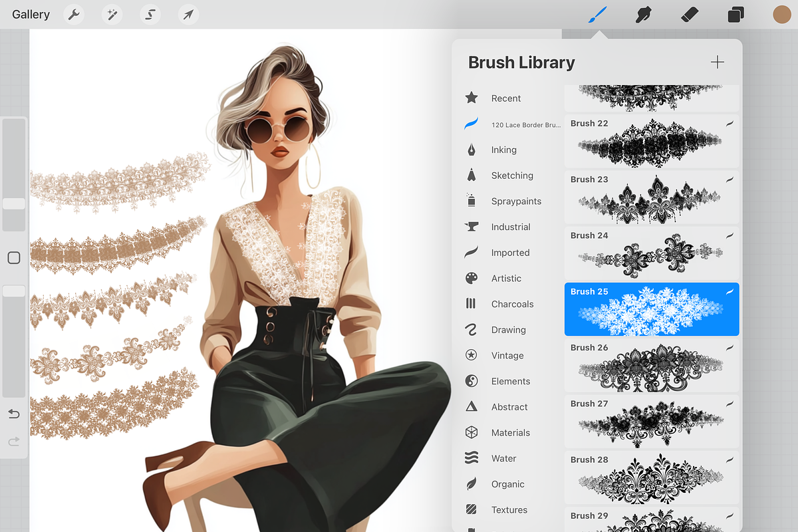Viewport: 798px width, 532px height.
Task: Select Brush 24 lace brush
Action: coord(652,253)
